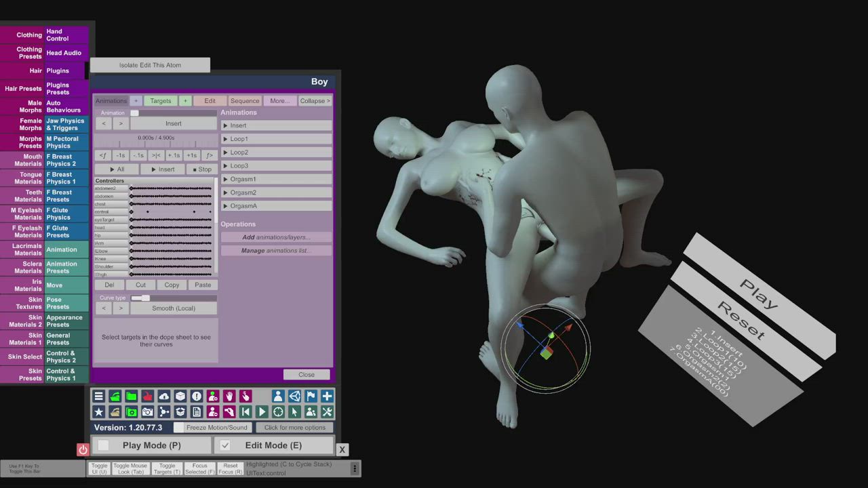Image resolution: width=868 pixels, height=488 pixels.
Task: Open the hamburger main menu icon
Action: point(98,396)
